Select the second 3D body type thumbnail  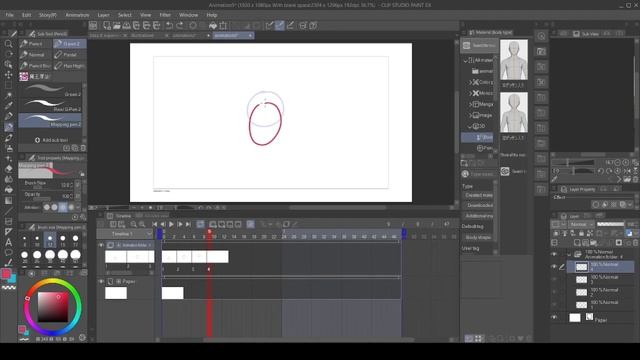(x=513, y=112)
